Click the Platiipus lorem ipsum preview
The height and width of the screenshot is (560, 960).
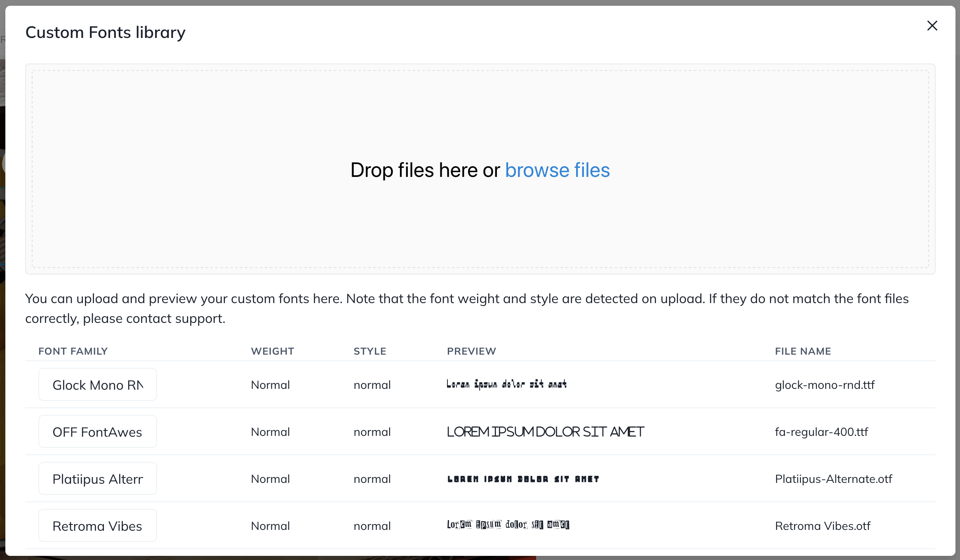[523, 479]
